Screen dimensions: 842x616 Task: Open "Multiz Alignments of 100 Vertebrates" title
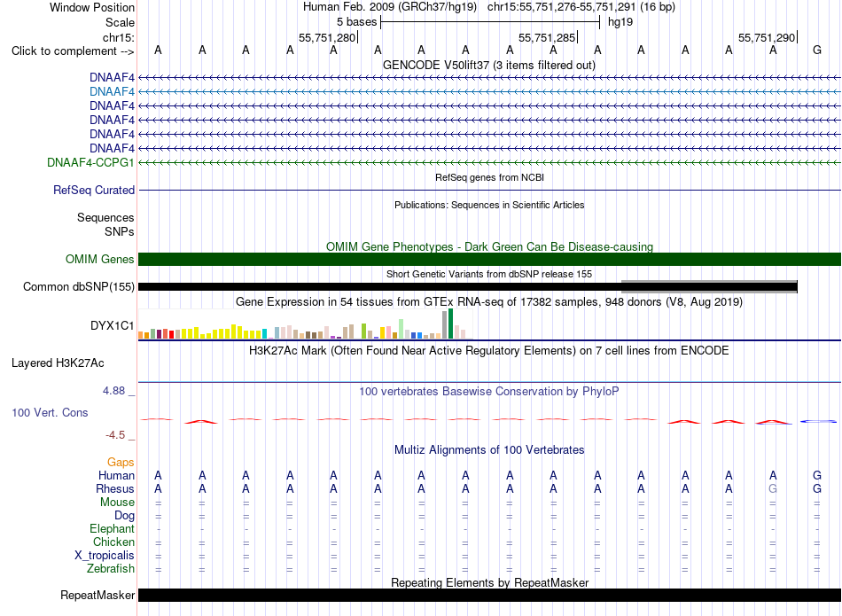tap(489, 449)
